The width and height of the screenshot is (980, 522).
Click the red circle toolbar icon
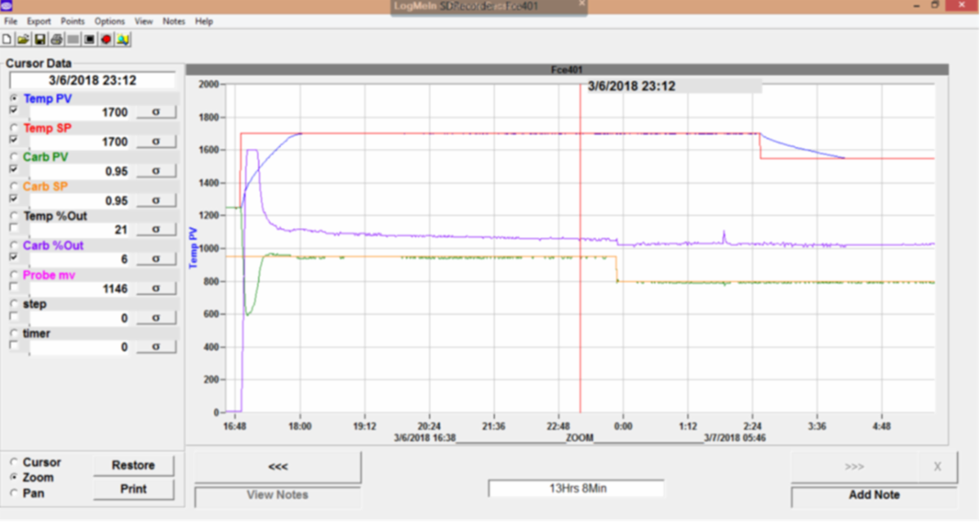click(106, 38)
